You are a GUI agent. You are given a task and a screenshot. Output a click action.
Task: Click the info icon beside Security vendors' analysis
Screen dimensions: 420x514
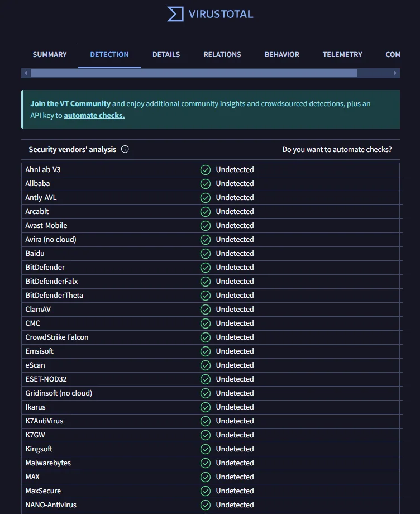125,149
